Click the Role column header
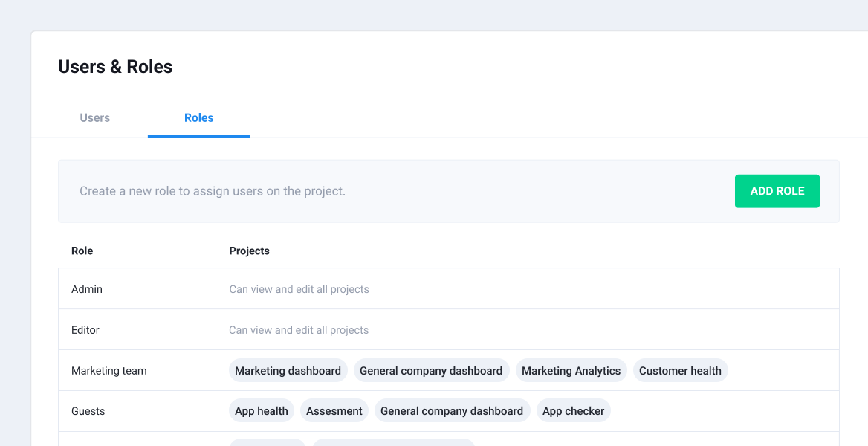 82,251
